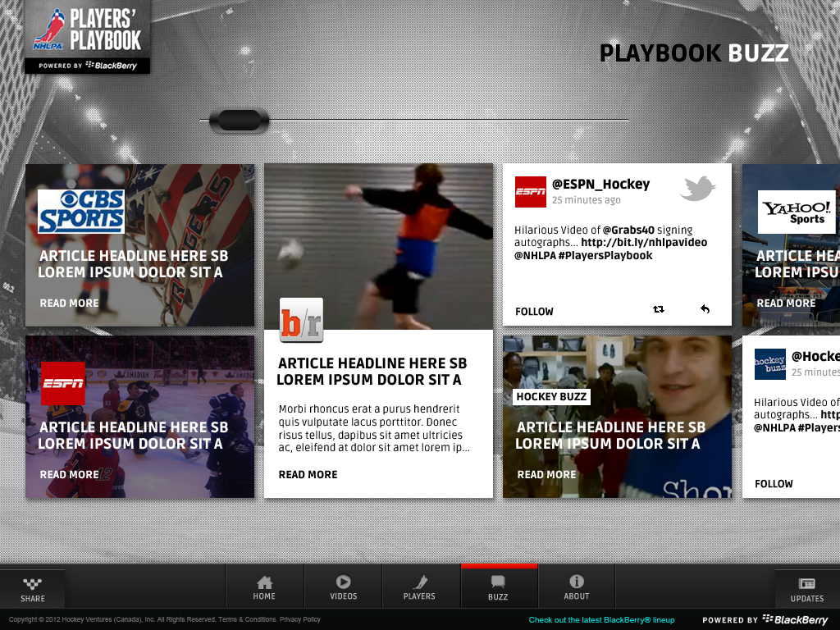Click the red ESPN logo on the hockey article card

click(63, 384)
